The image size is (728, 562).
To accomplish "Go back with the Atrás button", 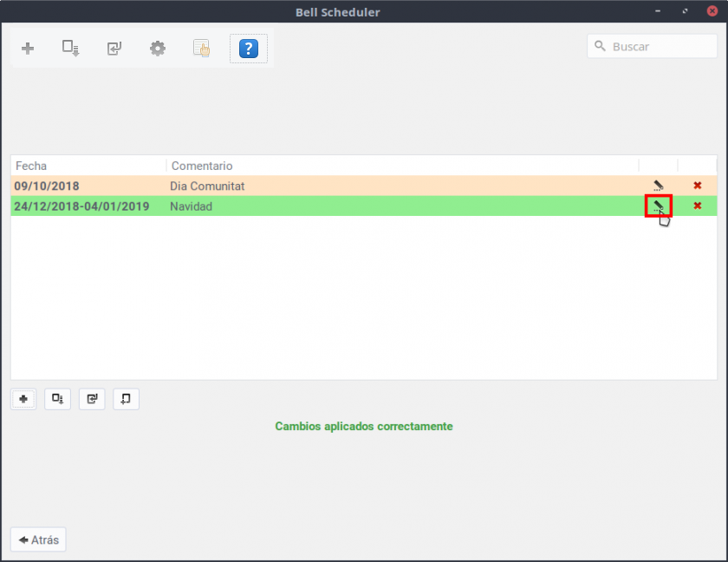I will click(38, 539).
